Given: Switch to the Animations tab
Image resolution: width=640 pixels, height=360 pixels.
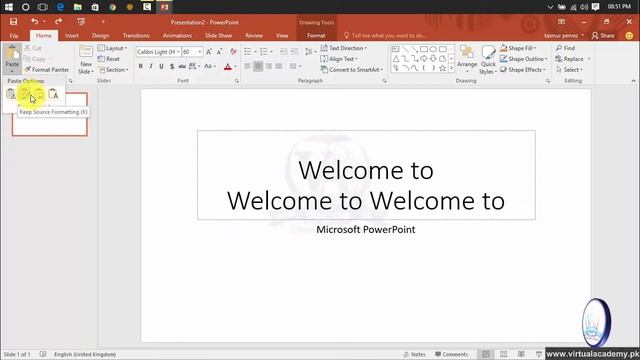Looking at the screenshot, I should point(177,36).
